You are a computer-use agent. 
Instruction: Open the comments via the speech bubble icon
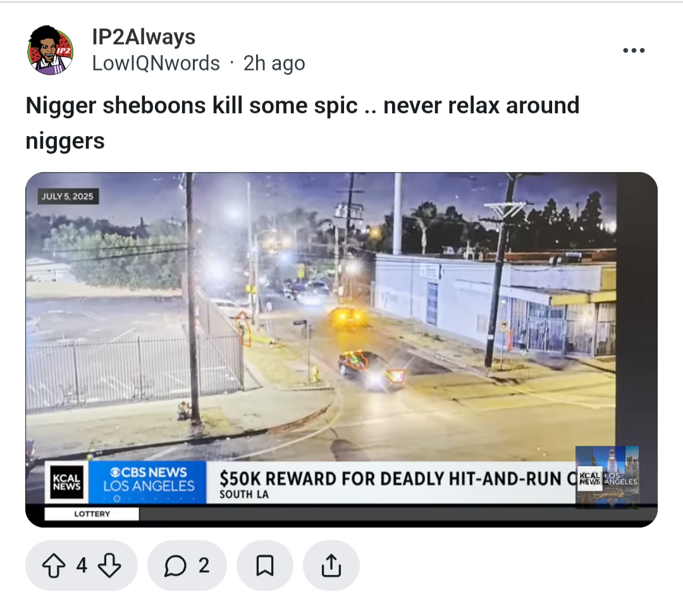pos(176,565)
